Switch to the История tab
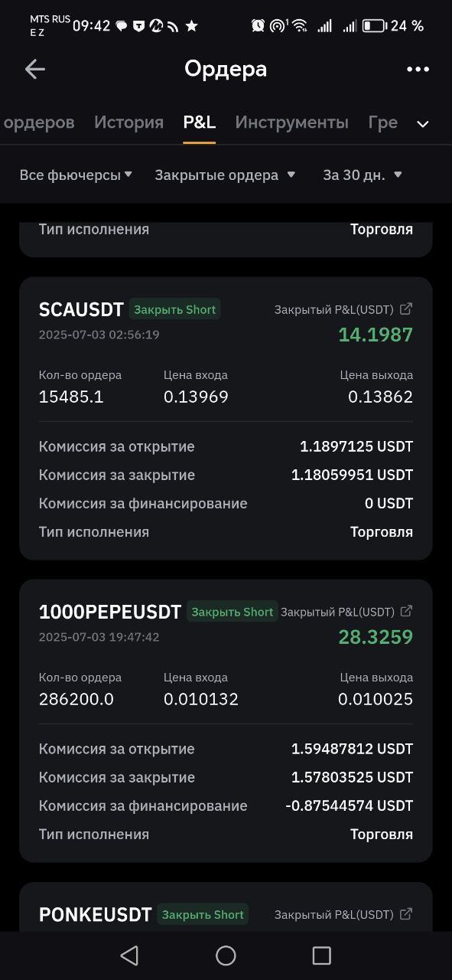452x980 pixels. (x=128, y=122)
